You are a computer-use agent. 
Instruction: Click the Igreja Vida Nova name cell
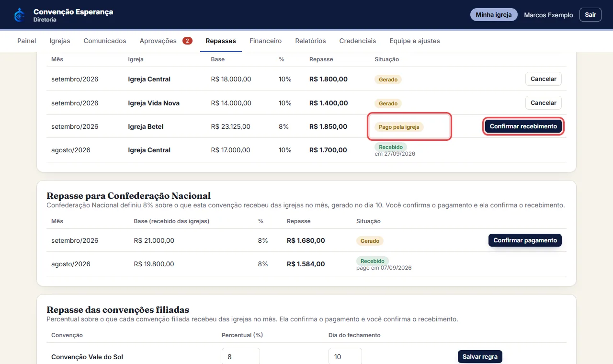click(154, 103)
